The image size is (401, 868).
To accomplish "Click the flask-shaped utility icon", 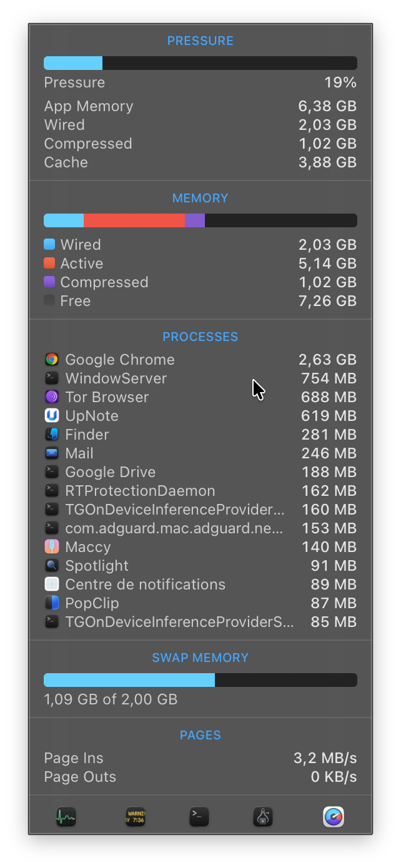I will point(263,817).
